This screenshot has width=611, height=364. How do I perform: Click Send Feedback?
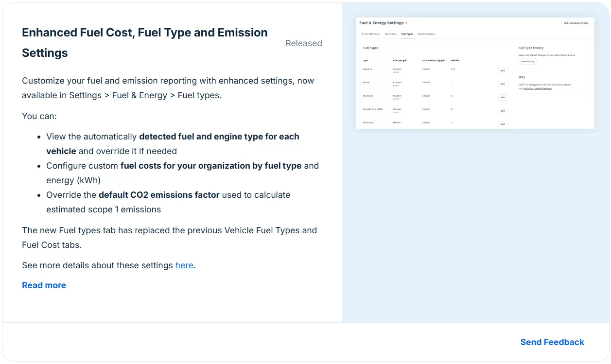(x=552, y=342)
